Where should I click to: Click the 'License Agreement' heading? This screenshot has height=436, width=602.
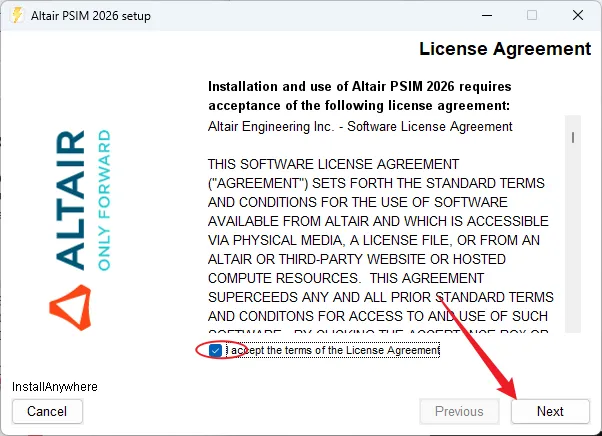(x=505, y=49)
